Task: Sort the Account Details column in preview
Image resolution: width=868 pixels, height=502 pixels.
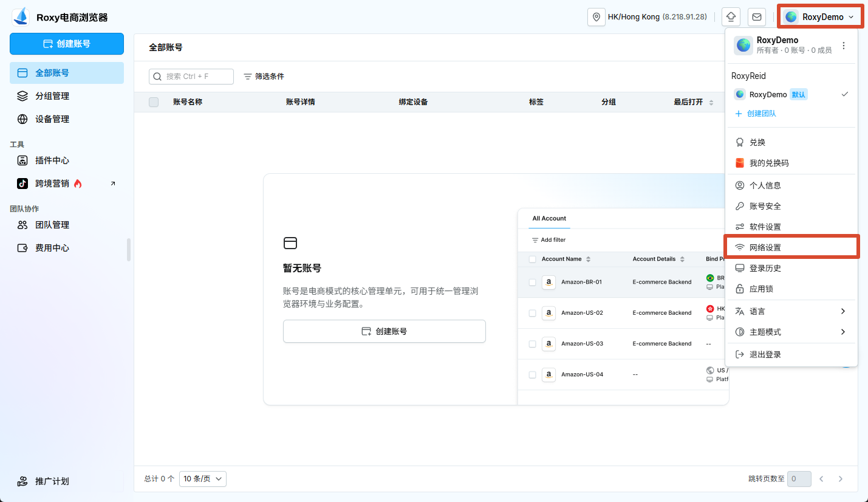Action: pos(682,259)
